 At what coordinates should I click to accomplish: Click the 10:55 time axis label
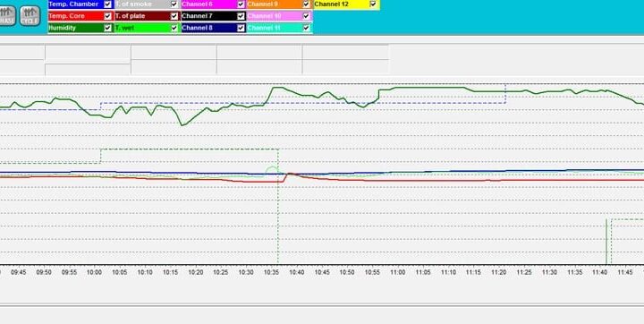(372, 272)
